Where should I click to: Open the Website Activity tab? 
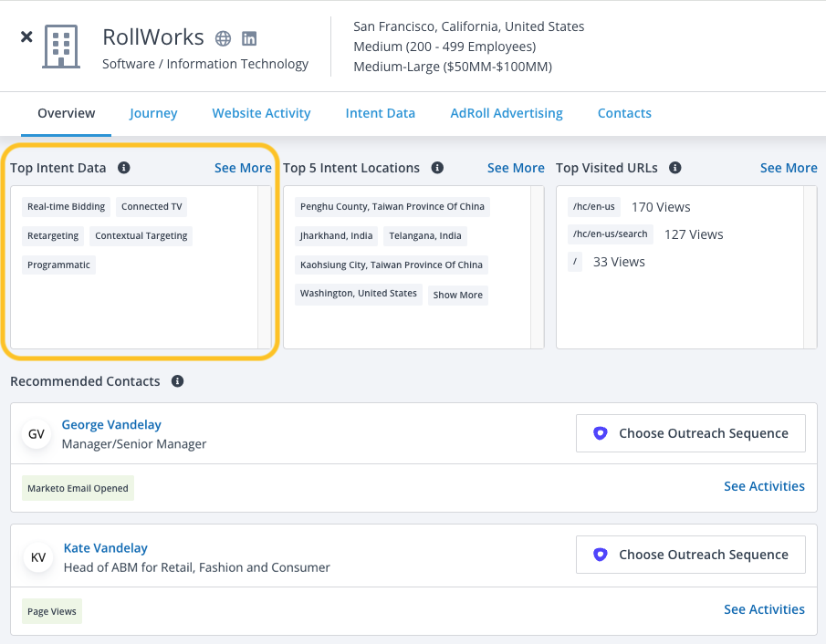(x=261, y=113)
